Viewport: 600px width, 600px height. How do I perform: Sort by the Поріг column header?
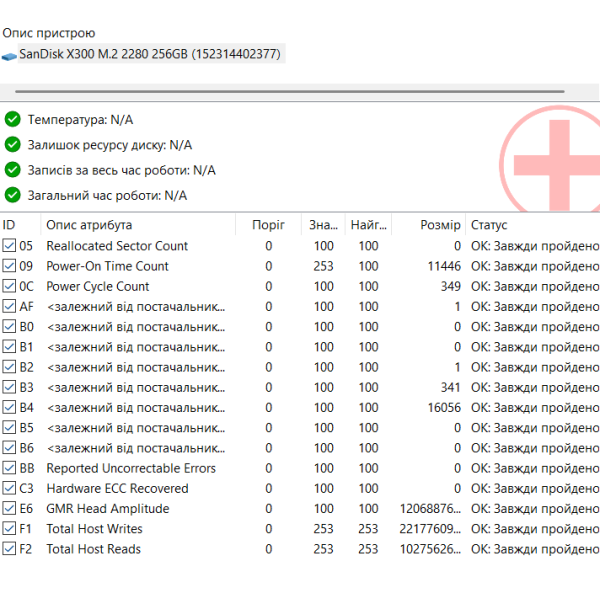tap(268, 225)
